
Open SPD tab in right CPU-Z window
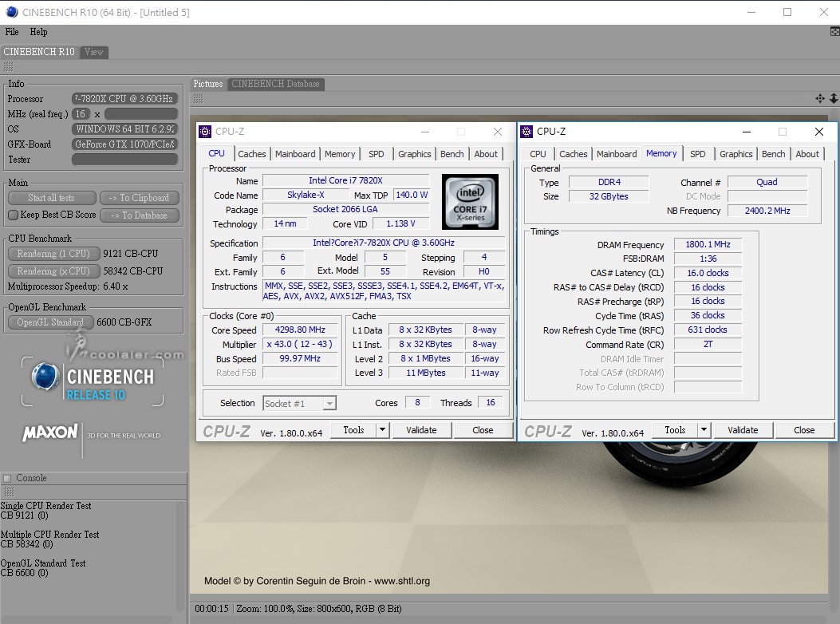point(697,154)
